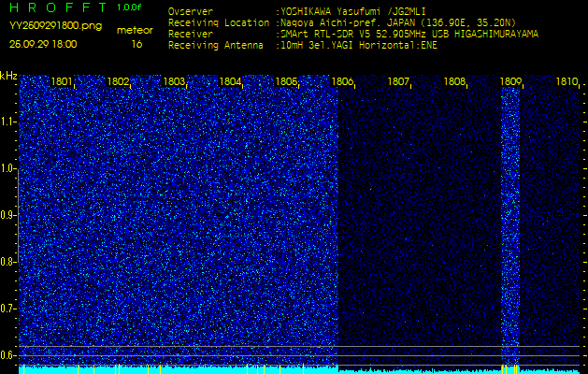
Task: Select the filename YY2509291800.png
Action: 55,26
